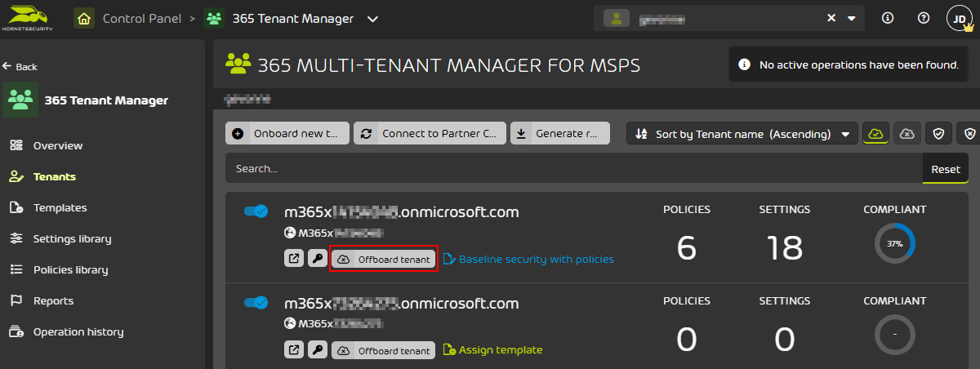Open the help question mark icon
Viewport: 980px width, 369px height.
924,18
